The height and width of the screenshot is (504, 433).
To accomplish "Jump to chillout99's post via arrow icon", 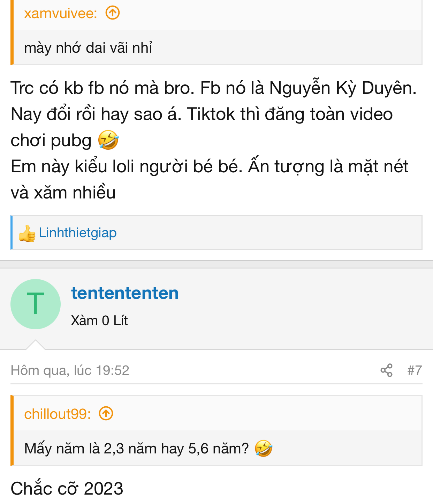I will [106, 414].
